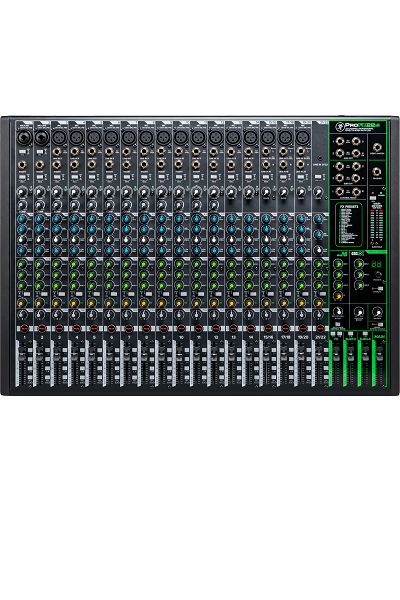Click the channel label '10'

coord(181,338)
